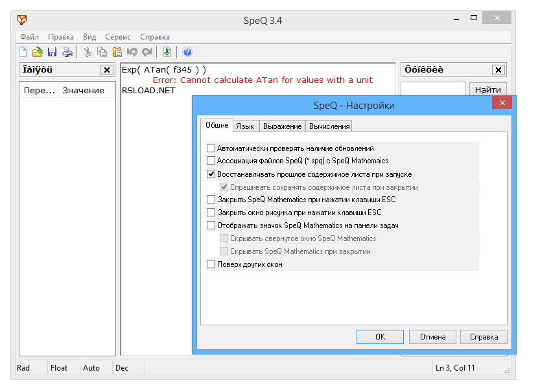The width and height of the screenshot is (540, 392).
Task: Click the Отмена button
Action: (x=432, y=337)
